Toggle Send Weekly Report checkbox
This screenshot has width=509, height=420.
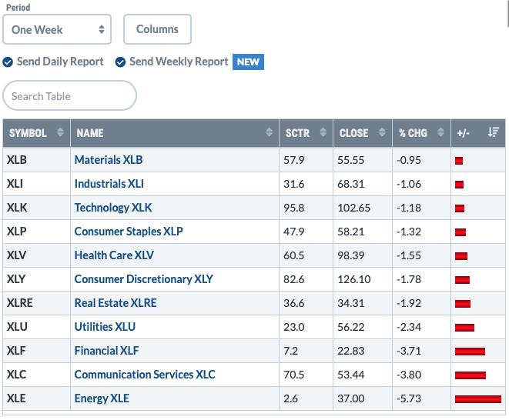tap(120, 62)
